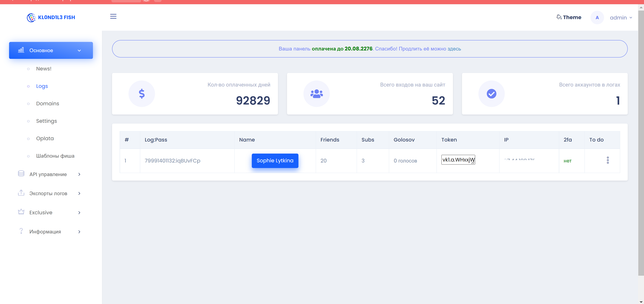Image resolution: width=644 pixels, height=304 pixels.
Task: Click inside the Token text field
Action: tap(457, 160)
